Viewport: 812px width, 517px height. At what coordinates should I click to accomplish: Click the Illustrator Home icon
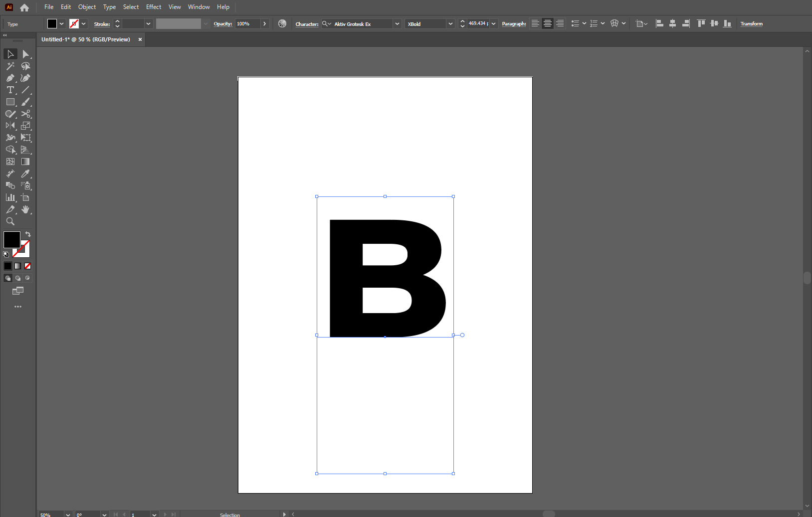24,7
